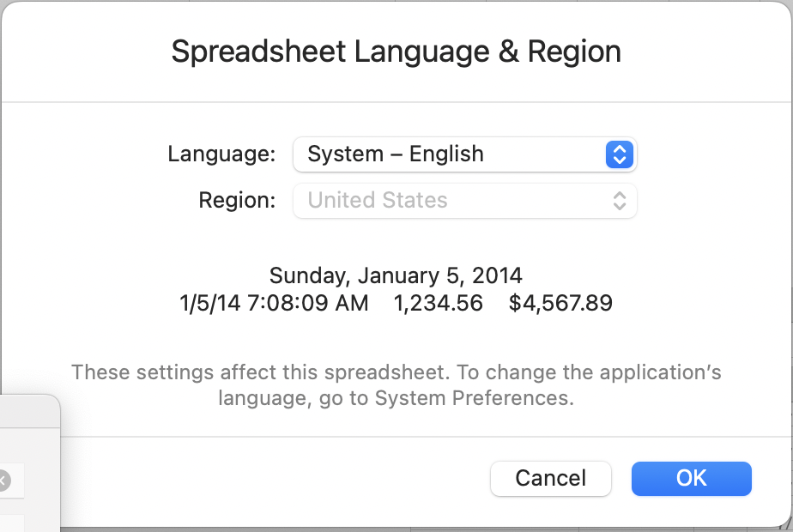Image resolution: width=793 pixels, height=532 pixels.
Task: Click the blue Language popup arrows
Action: click(x=619, y=154)
